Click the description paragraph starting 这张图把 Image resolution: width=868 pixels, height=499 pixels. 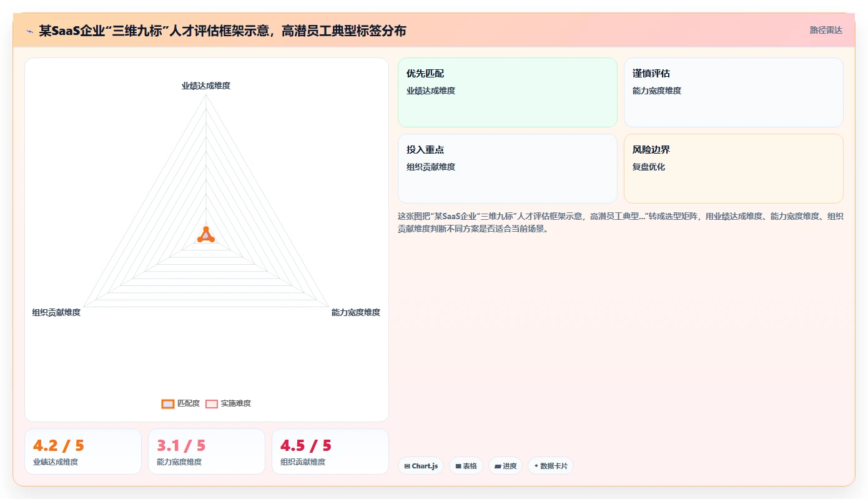pyautogui.click(x=620, y=222)
